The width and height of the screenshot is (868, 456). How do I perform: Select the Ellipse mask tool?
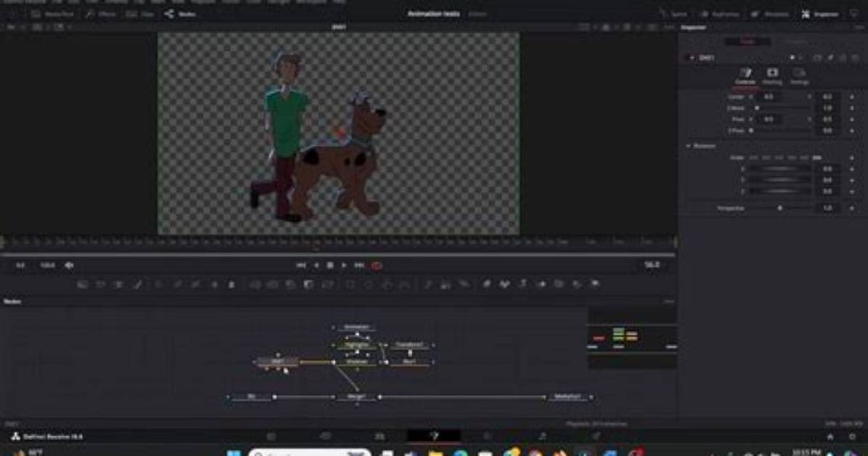coord(369,284)
